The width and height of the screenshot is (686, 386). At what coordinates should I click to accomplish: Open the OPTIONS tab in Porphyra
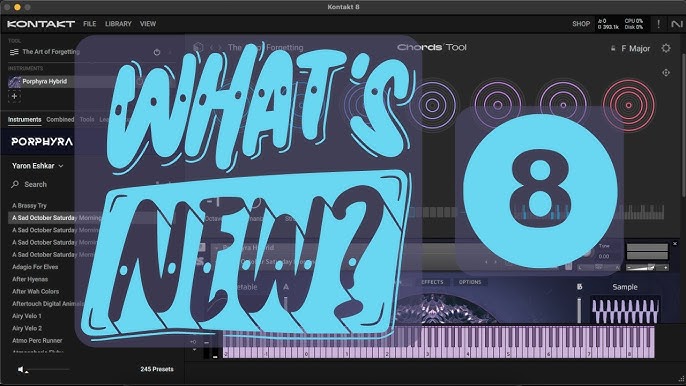click(470, 282)
